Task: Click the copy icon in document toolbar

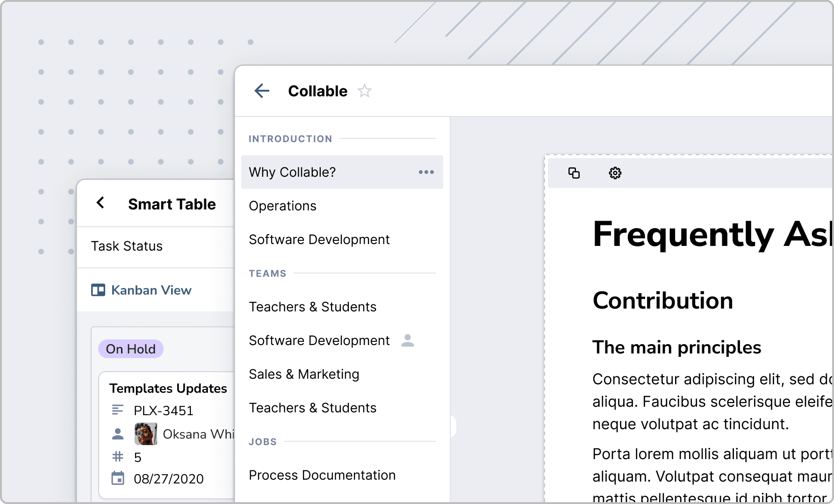Action: click(x=574, y=173)
